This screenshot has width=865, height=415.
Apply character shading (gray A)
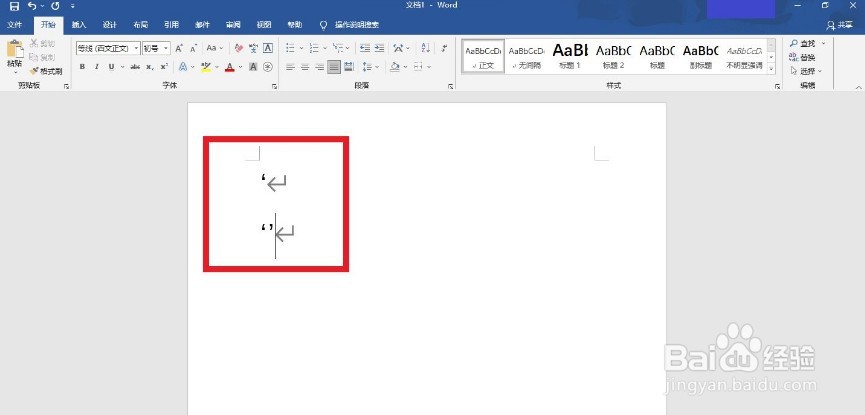[253, 67]
